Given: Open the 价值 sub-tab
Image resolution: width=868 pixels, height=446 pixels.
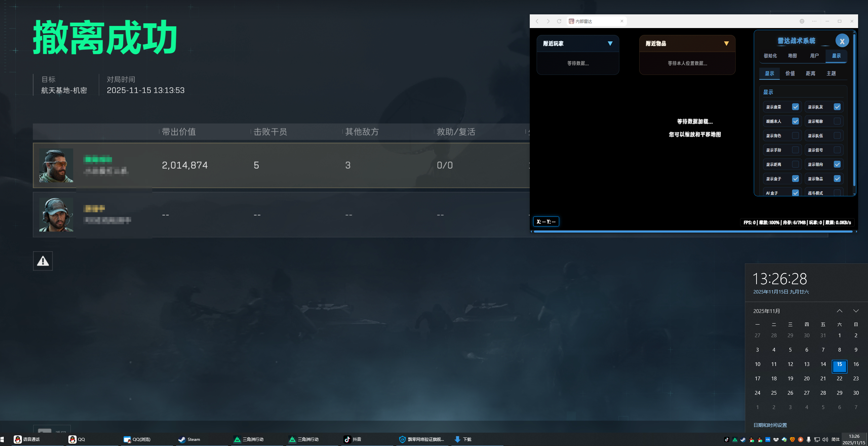Looking at the screenshot, I should (790, 74).
